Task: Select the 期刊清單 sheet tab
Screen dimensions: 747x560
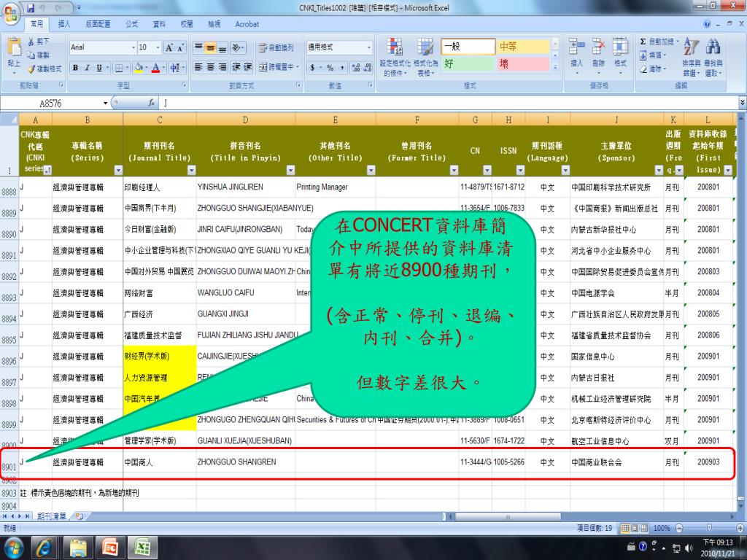Action: (x=52, y=516)
